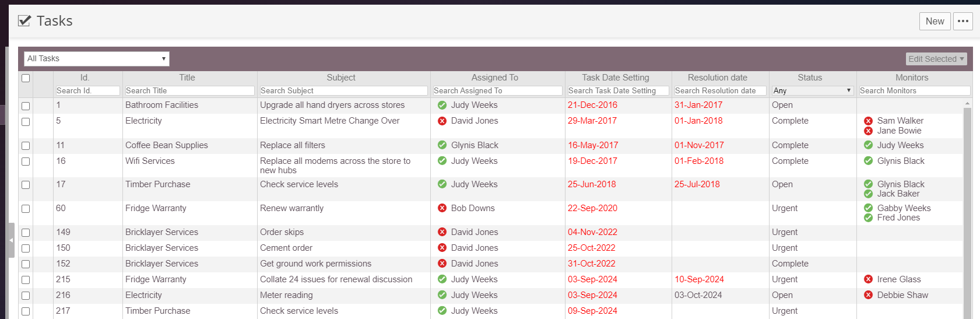The image size is (980, 319).
Task: Click green check icon in Meter reading row
Action: (x=442, y=295)
